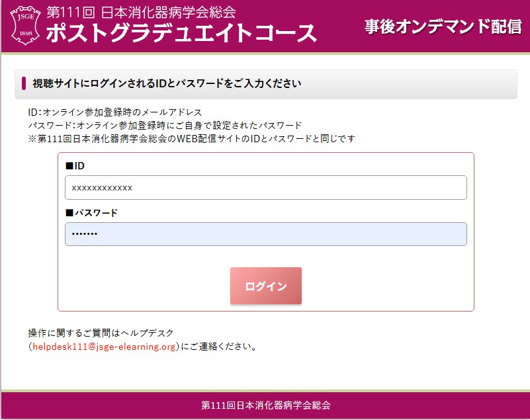Click the 第111回 日本消化器病学会総会 header line
The image size is (530, 420).
141,13
